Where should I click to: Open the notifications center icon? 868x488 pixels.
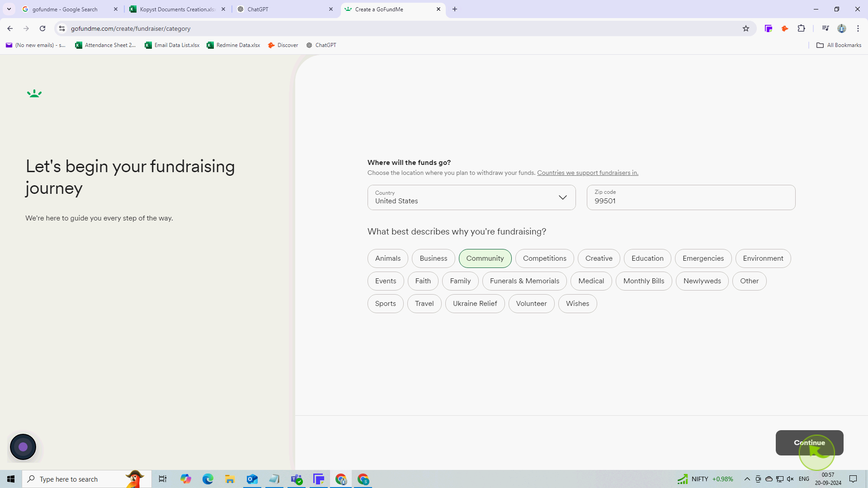853,479
